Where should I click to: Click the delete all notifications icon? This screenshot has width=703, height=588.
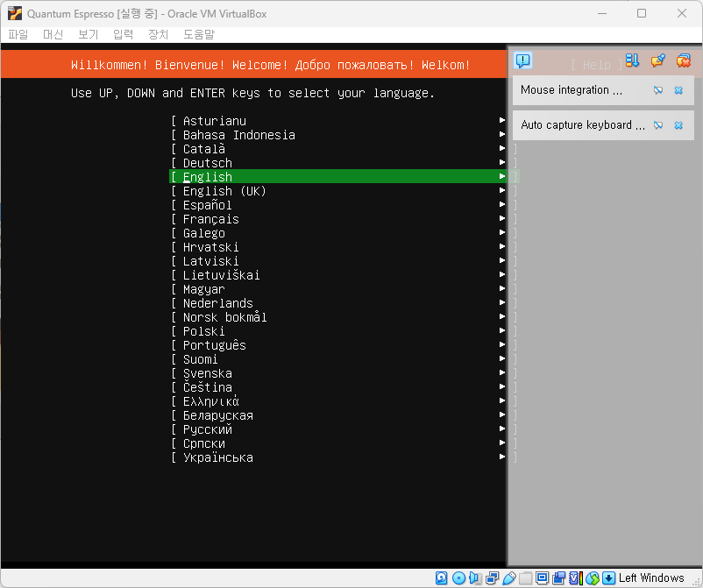(x=683, y=60)
